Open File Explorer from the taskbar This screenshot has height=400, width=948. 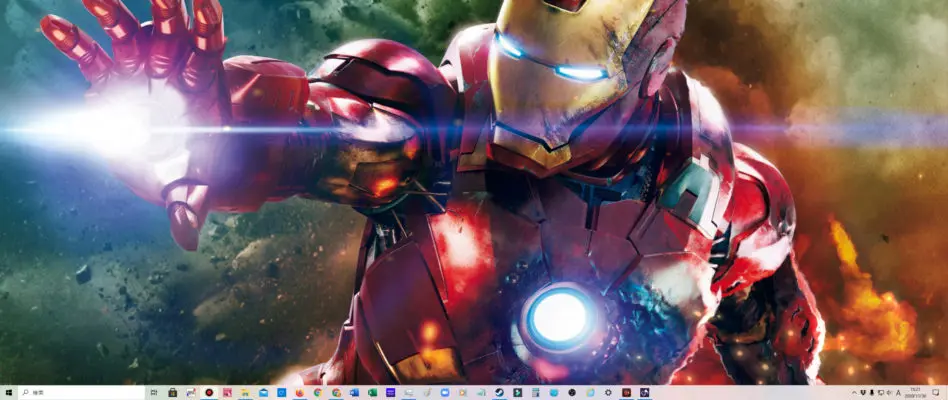point(245,393)
